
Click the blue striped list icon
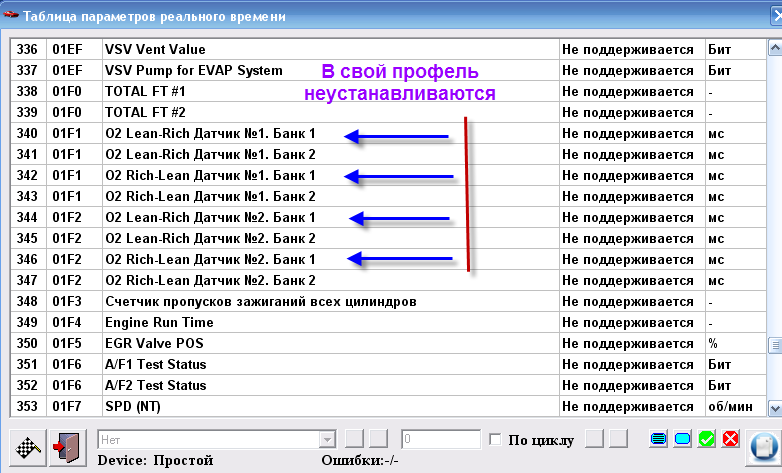[659, 440]
